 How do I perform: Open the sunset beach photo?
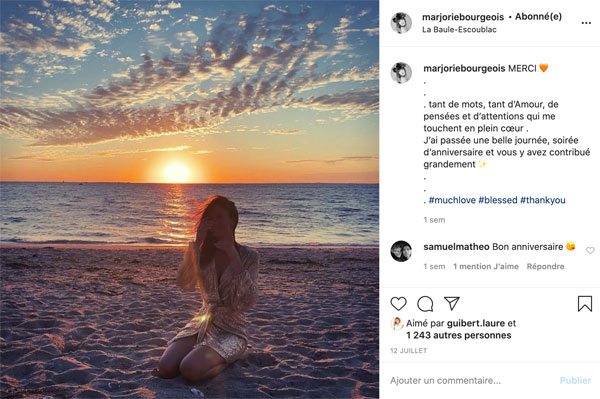pos(189,199)
